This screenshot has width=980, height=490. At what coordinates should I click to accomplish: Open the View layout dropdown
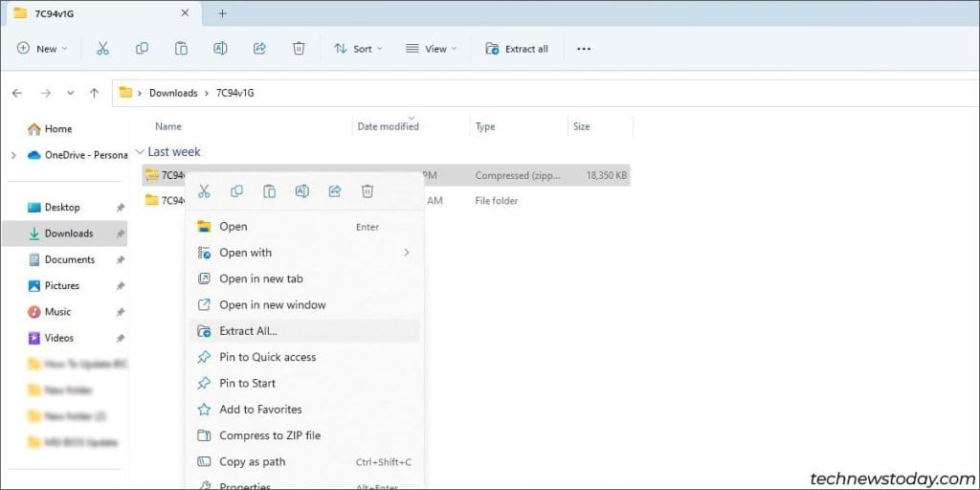pos(431,49)
